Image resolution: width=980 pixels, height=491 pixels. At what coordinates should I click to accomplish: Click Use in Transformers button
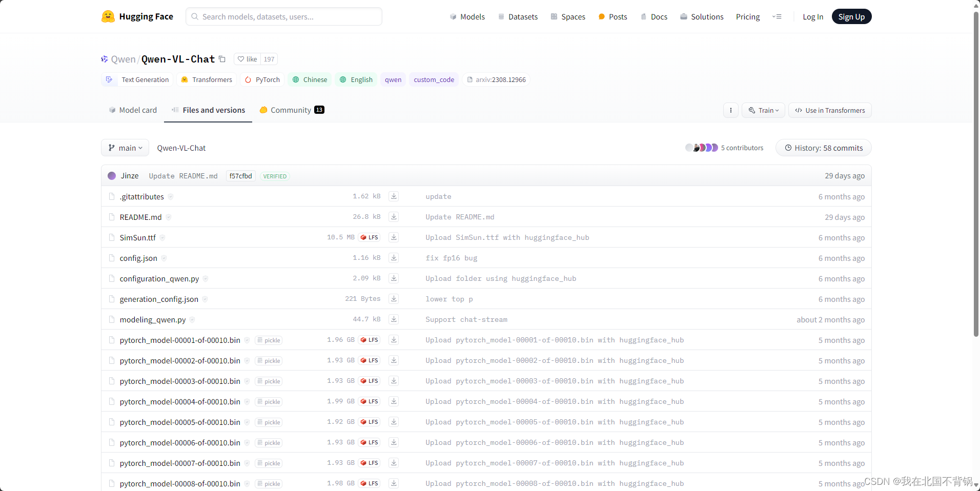click(x=829, y=110)
